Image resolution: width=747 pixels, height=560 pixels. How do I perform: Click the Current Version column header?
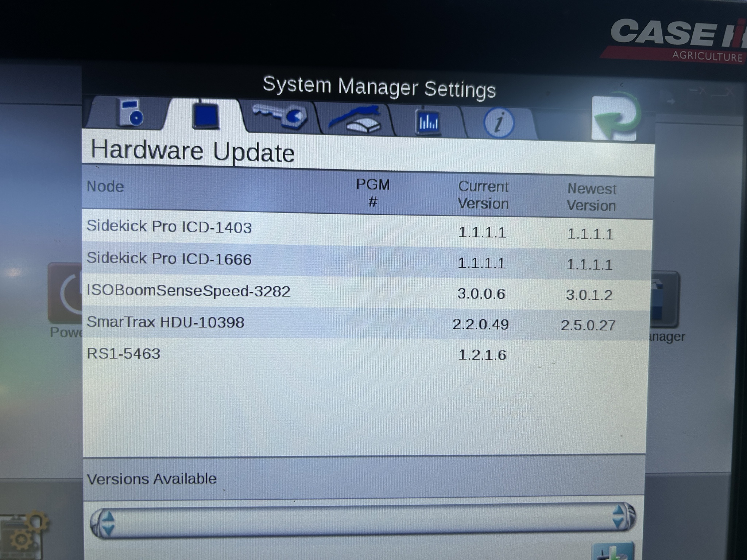(483, 195)
